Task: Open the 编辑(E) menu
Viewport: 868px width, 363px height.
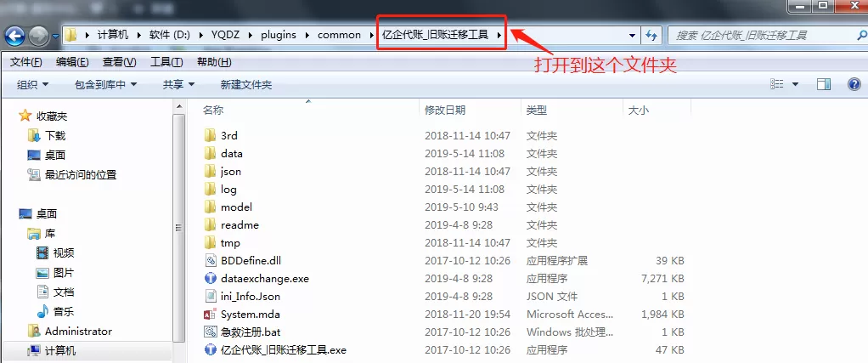Action: [72, 62]
